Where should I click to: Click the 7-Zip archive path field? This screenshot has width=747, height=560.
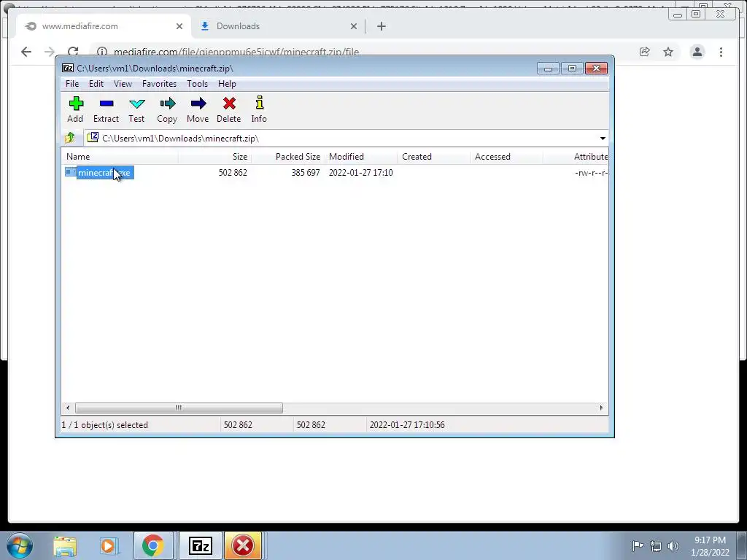(x=341, y=139)
